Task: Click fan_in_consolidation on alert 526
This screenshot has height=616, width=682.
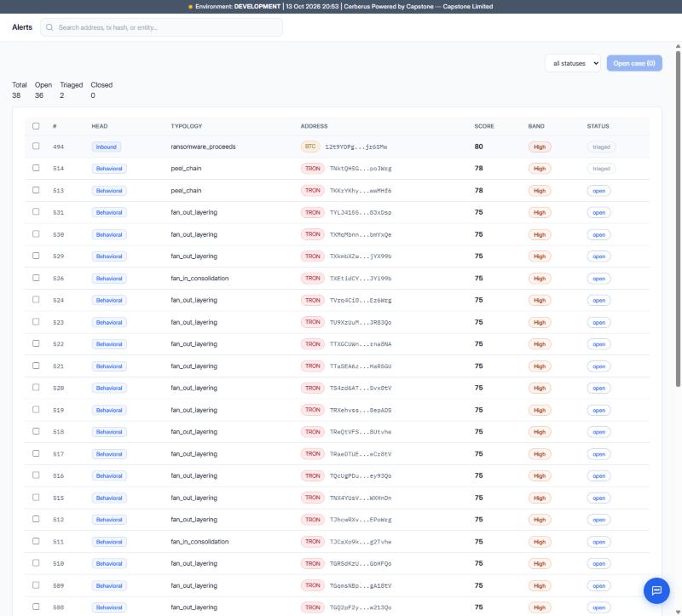Action: click(199, 279)
